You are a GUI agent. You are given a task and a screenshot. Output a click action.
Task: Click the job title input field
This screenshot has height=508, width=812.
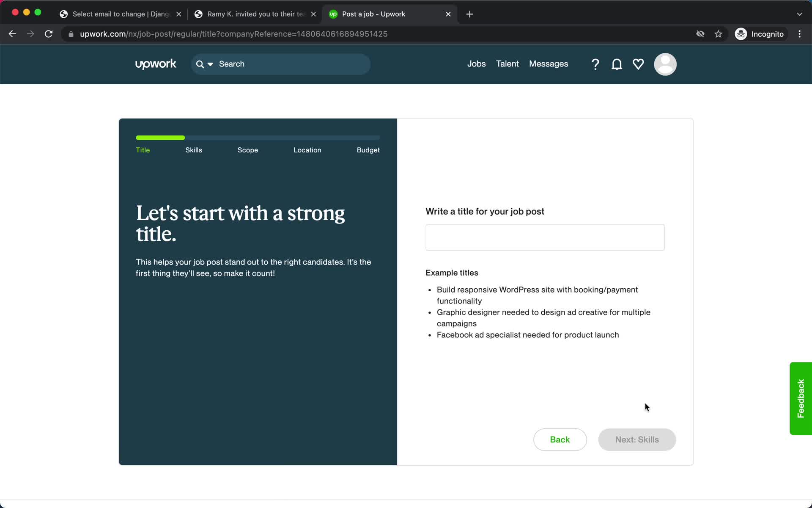pyautogui.click(x=545, y=237)
